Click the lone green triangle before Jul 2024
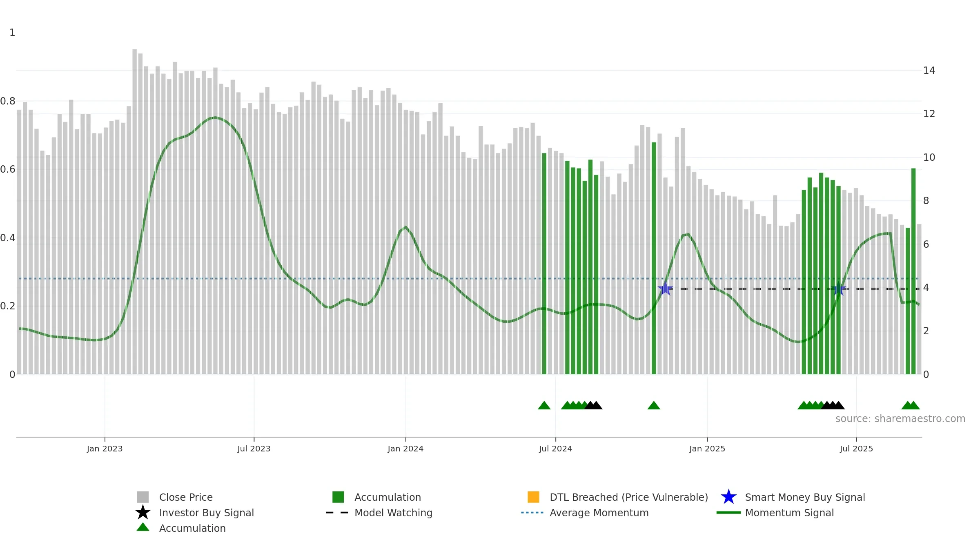980x551 pixels. (544, 405)
